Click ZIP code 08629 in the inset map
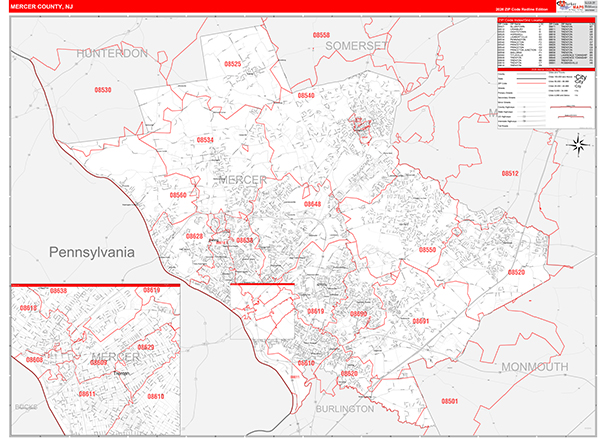 pyautogui.click(x=146, y=347)
